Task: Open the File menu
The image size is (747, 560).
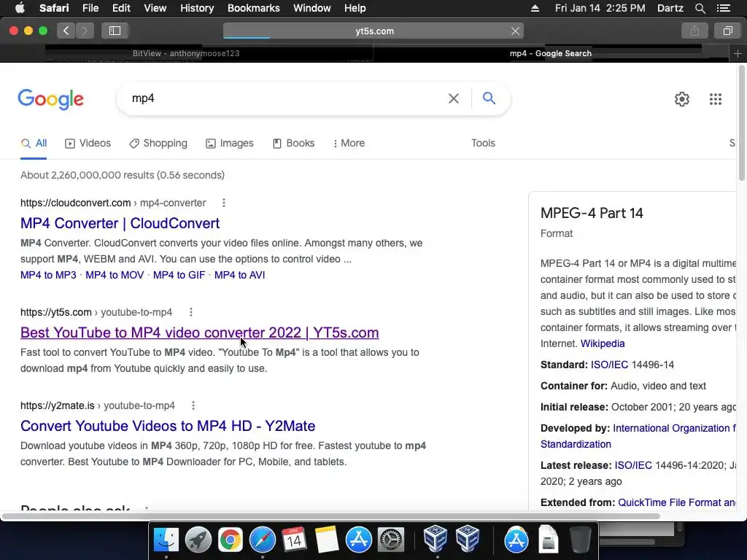Action: pyautogui.click(x=90, y=8)
